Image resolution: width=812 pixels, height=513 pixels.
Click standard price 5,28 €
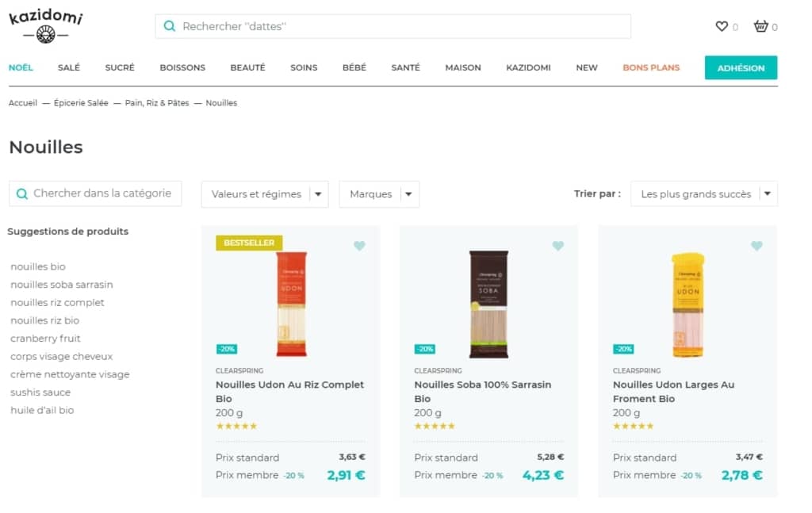(550, 457)
